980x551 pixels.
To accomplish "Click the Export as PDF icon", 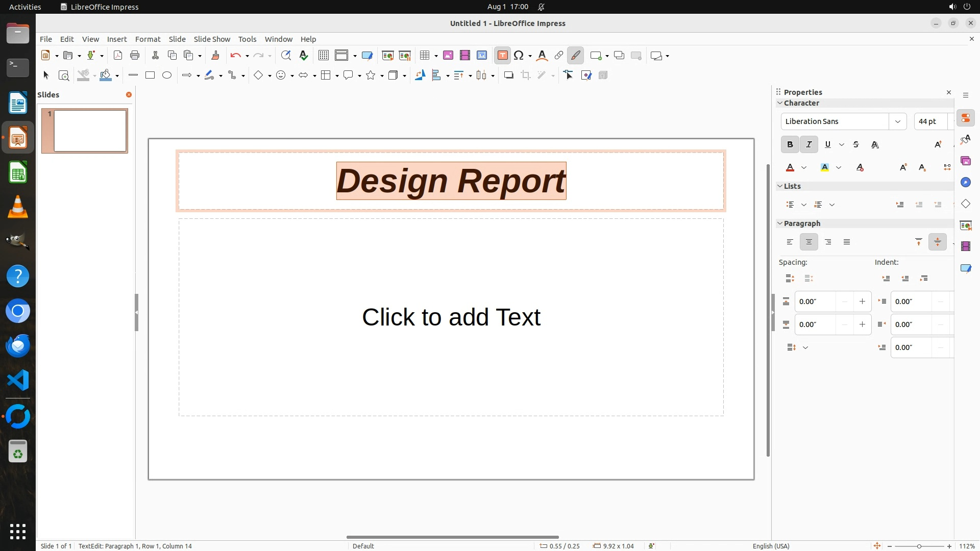I will tap(118, 56).
